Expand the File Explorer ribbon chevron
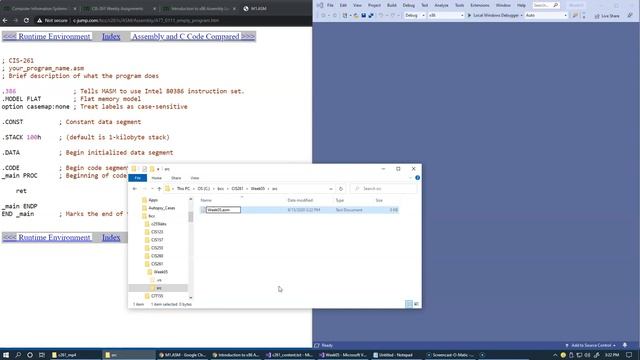 pos(410,178)
